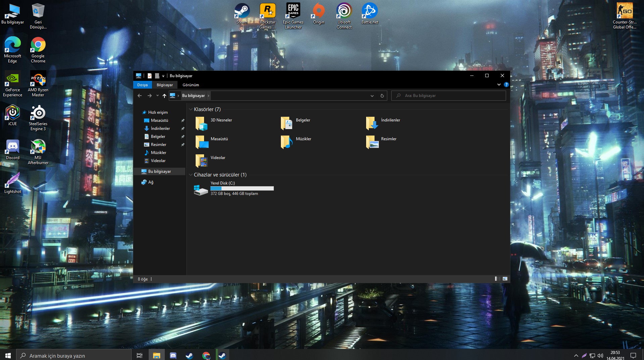Expand the address bar history dropdown
Viewport: 644px width, 360px height.
coord(372,96)
